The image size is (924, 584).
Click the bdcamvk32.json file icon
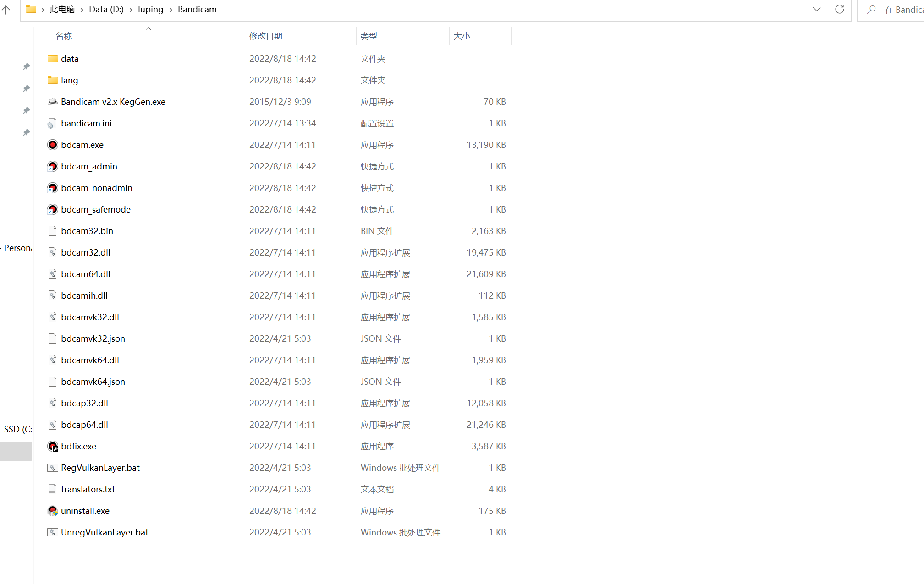tap(53, 338)
